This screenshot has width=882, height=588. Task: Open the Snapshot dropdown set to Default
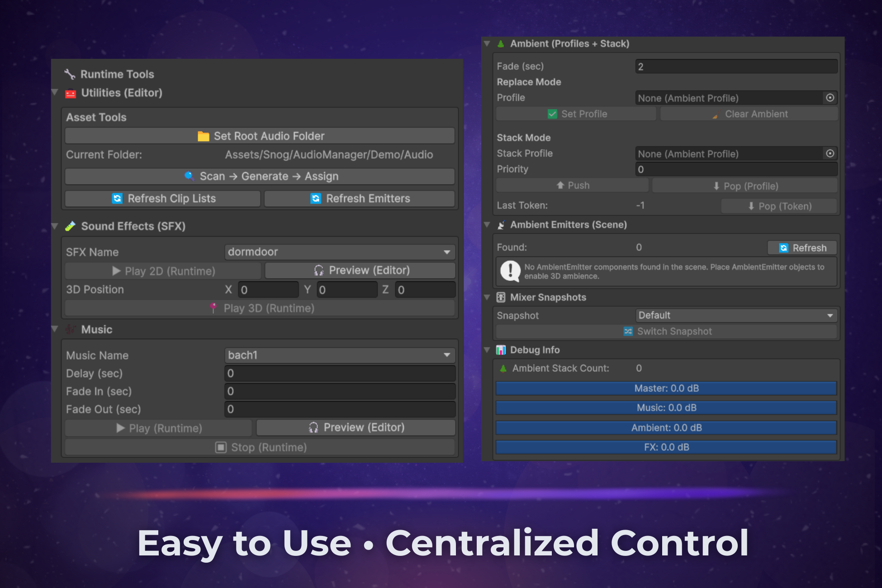(736, 315)
